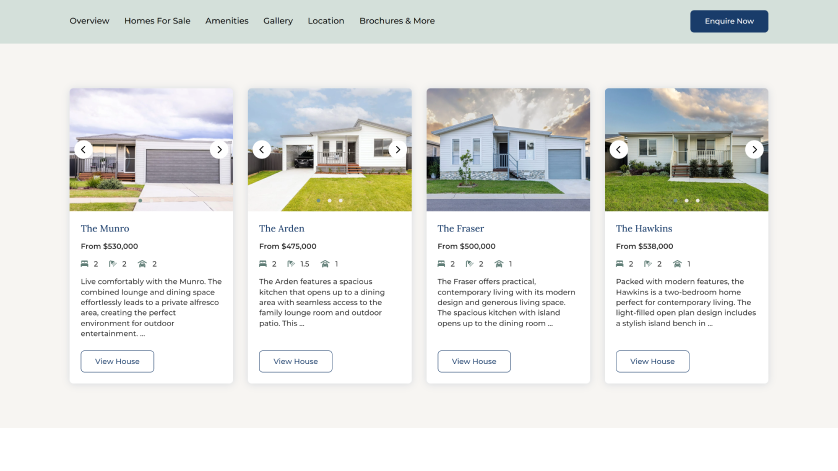Click the 'From $475,000' price
Screen dimensions: 838x471
[288, 246]
